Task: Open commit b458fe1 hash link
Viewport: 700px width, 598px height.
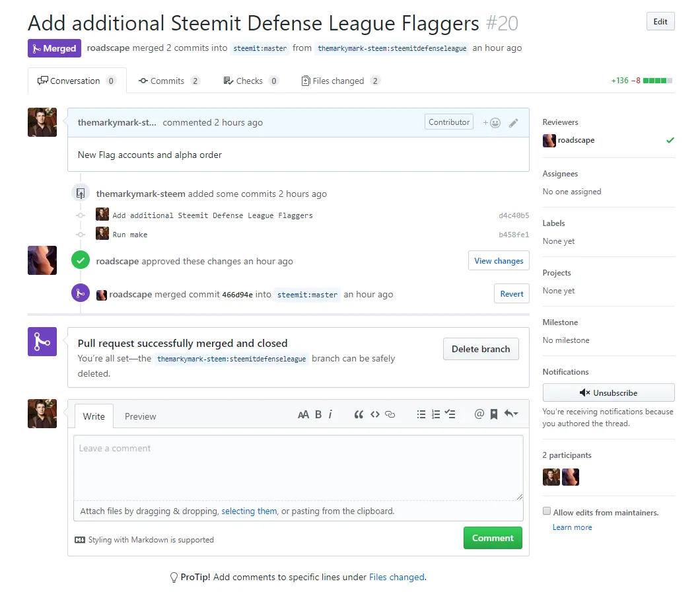Action: pos(514,235)
